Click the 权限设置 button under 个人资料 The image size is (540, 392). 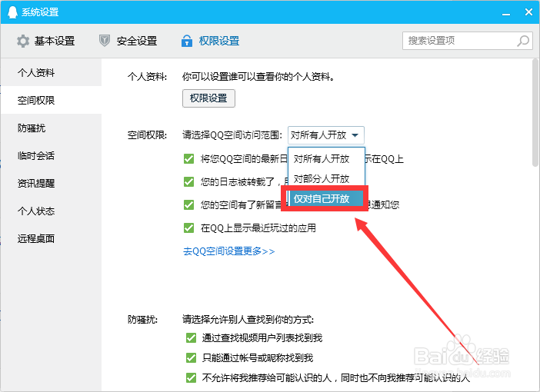click(208, 98)
